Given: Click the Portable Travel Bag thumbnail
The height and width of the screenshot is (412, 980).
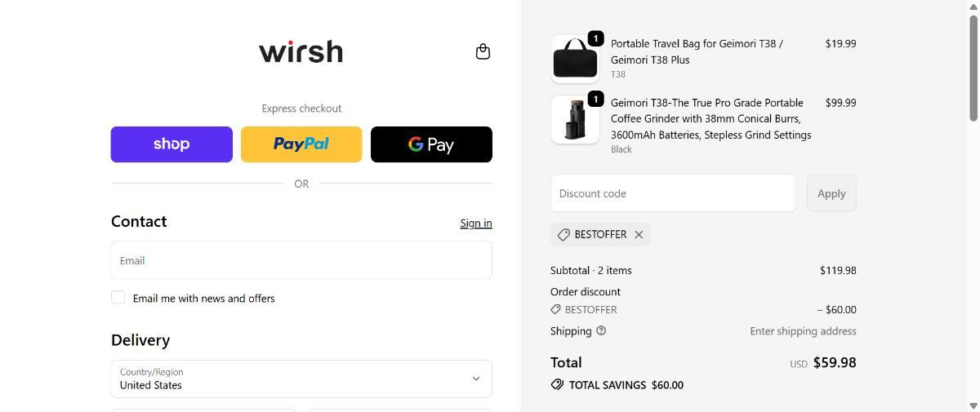Looking at the screenshot, I should pos(575,59).
